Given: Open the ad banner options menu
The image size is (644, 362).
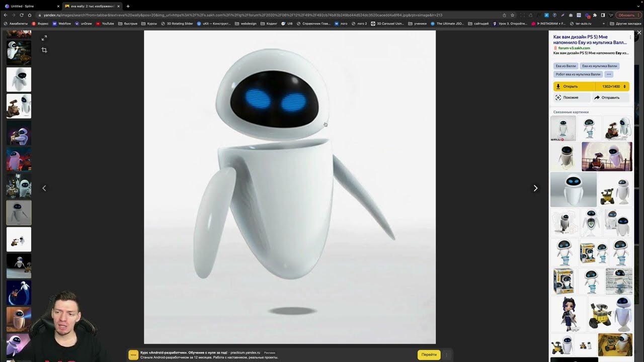Looking at the screenshot, I should (x=446, y=354).
